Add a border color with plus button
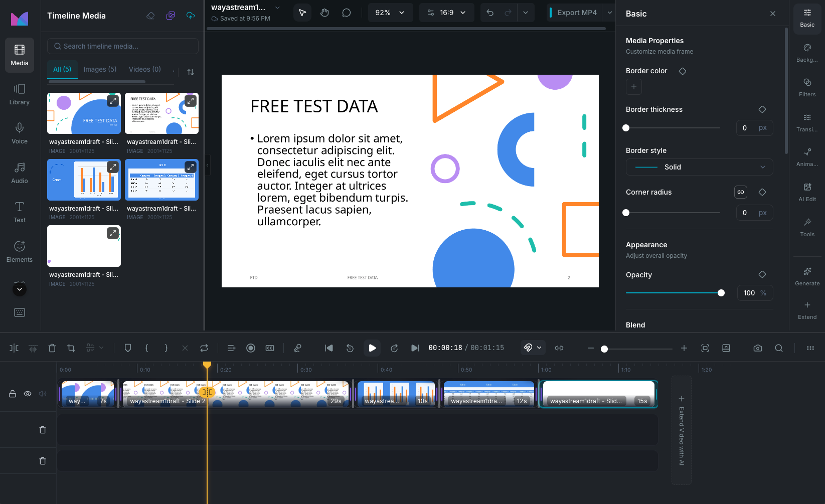The width and height of the screenshot is (825, 504). [x=634, y=87]
